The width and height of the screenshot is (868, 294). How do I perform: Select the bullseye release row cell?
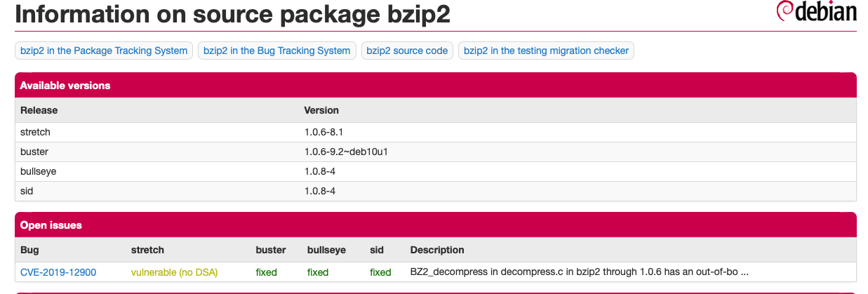tap(38, 171)
